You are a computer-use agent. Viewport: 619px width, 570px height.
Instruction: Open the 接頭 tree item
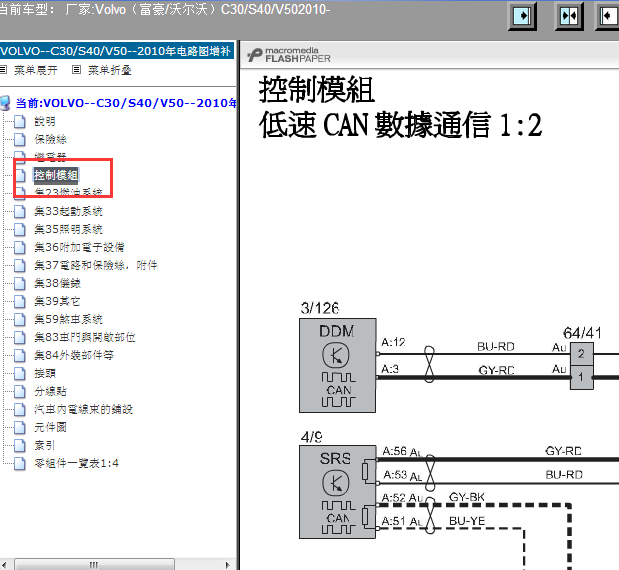point(45,373)
